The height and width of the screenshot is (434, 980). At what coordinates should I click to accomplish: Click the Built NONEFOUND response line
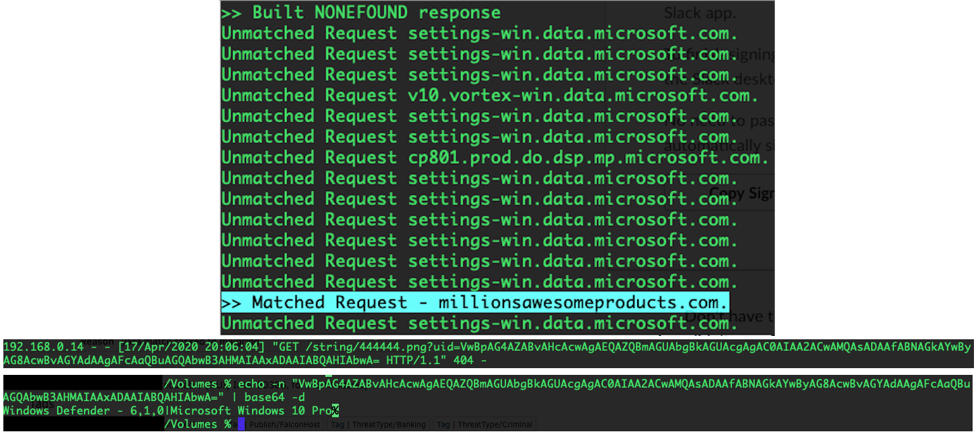point(361,13)
